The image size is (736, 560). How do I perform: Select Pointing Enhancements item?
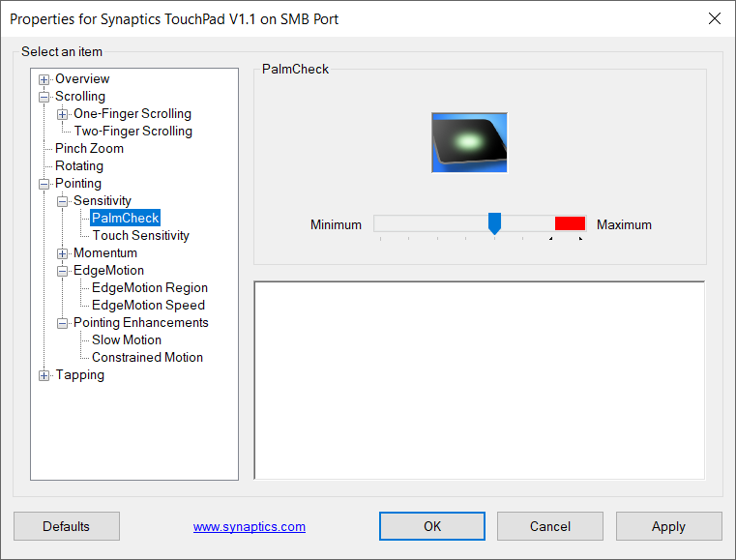(141, 322)
